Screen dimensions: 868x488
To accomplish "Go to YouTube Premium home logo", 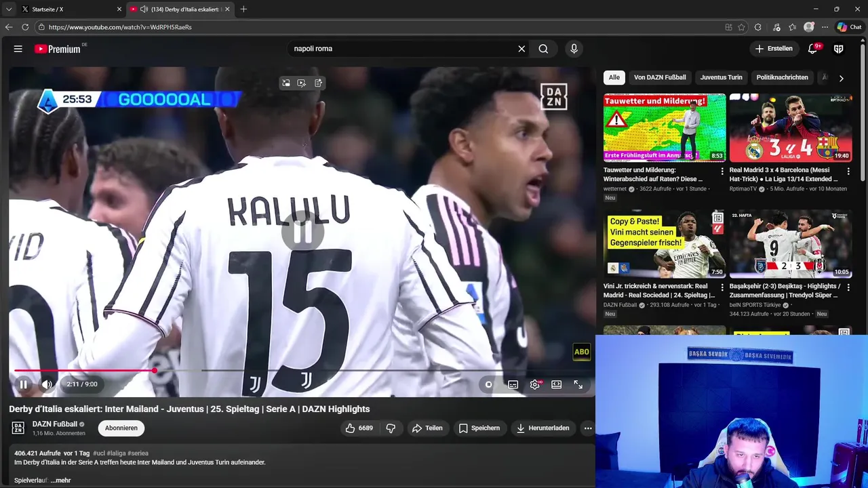I will (58, 49).
